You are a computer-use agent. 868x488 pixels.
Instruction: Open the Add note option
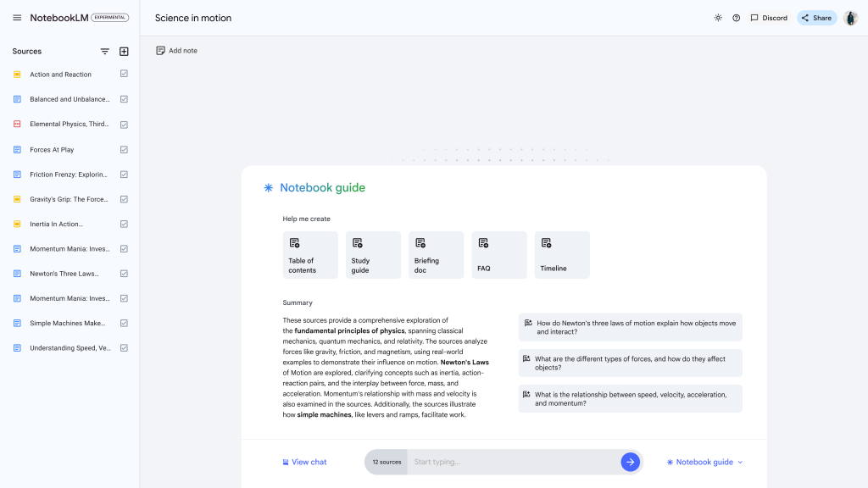(x=175, y=50)
